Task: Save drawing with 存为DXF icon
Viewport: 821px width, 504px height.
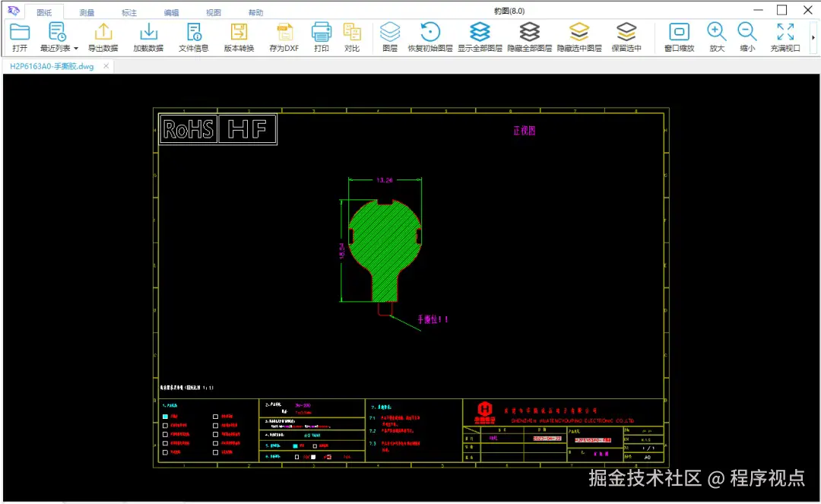Action: [x=284, y=32]
